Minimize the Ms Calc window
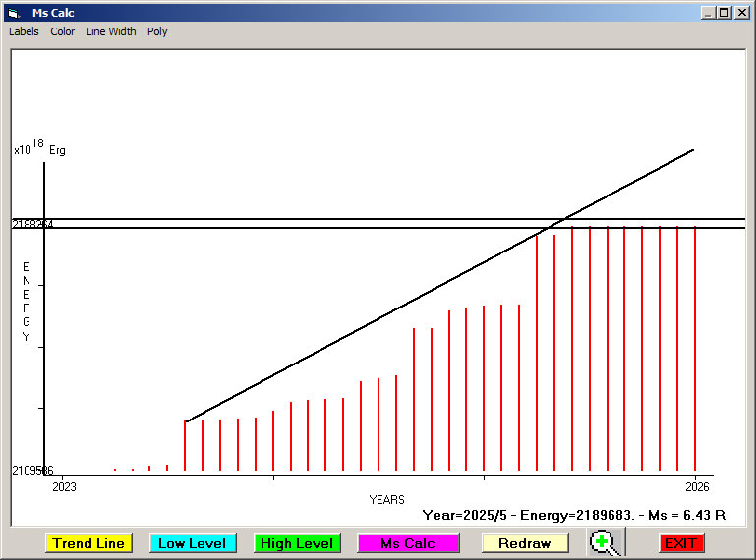Viewport: 756px width, 560px height. point(708,13)
